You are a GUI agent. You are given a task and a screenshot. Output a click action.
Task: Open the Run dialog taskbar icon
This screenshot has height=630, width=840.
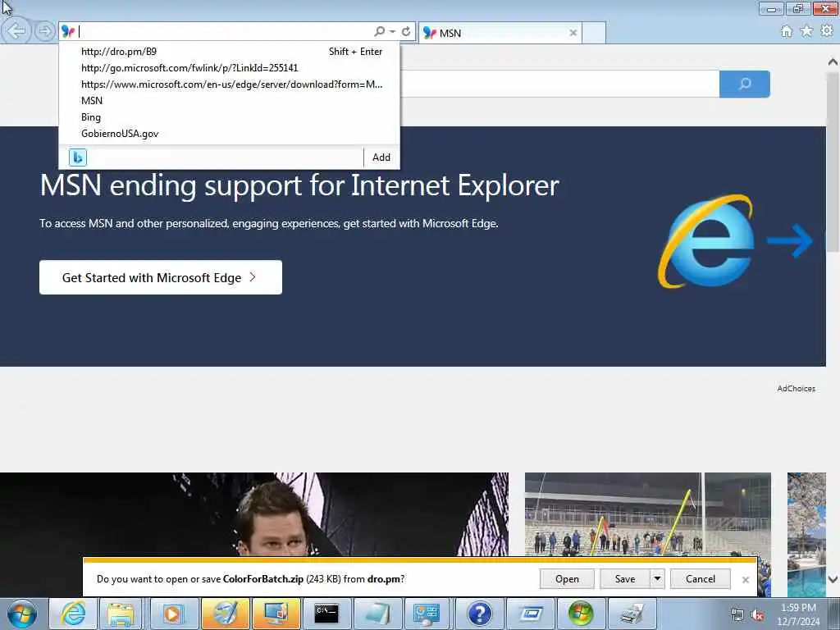click(531, 614)
